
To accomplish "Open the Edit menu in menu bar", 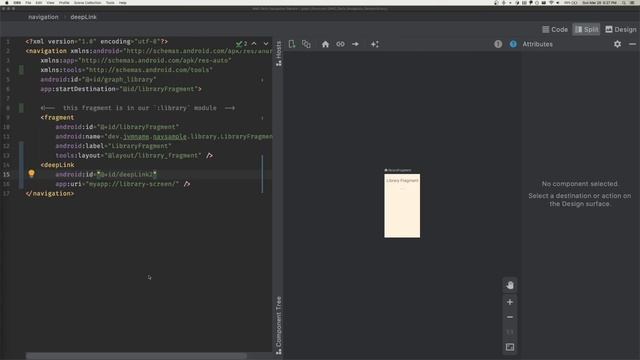I will (x=39, y=2).
